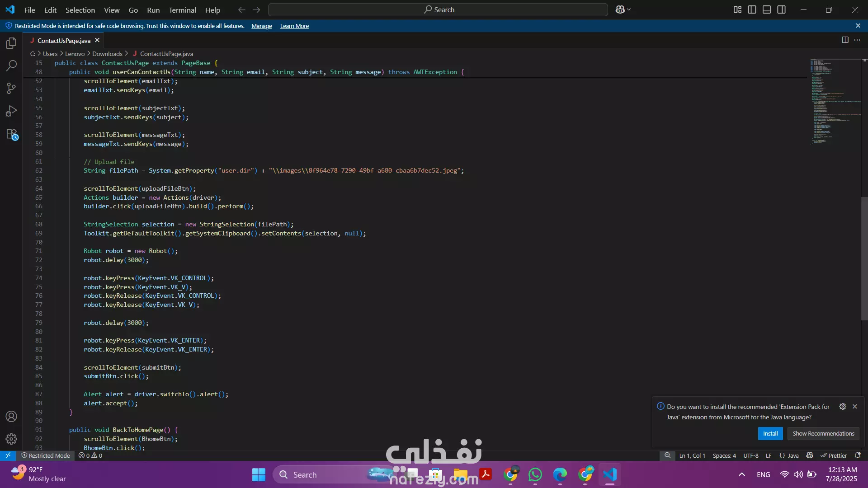The height and width of the screenshot is (488, 868).
Task: Open the Extensions view
Action: click(11, 134)
